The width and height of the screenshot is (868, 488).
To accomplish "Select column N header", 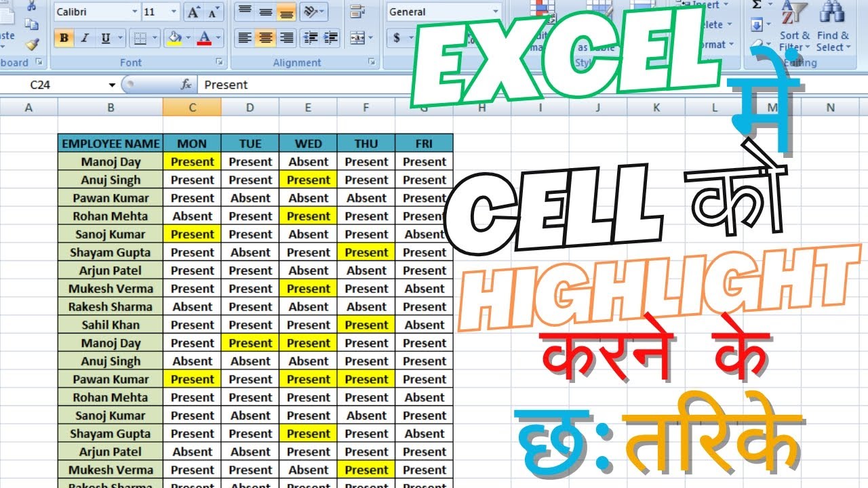I will [x=830, y=107].
